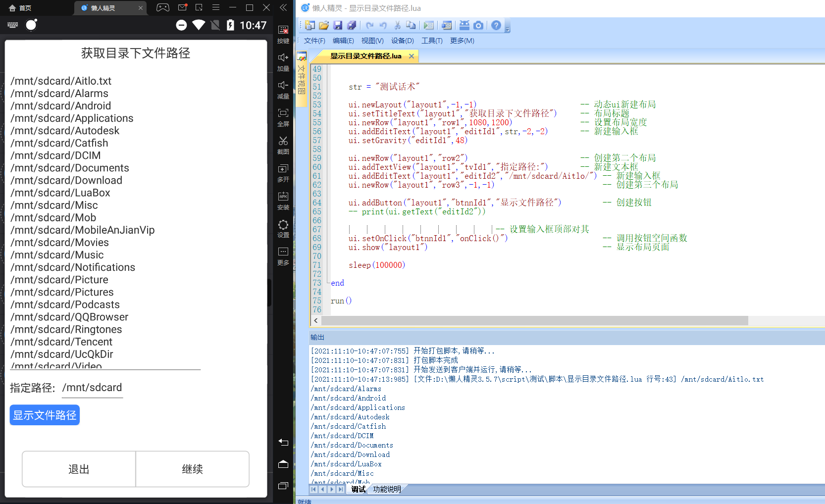
Task: Click the Android robot device icon
Action: point(464,25)
